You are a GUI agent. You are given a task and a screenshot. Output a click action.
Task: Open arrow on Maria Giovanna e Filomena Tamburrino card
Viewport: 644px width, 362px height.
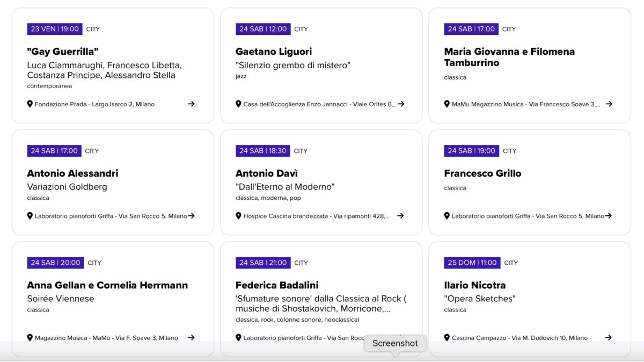pos(609,104)
